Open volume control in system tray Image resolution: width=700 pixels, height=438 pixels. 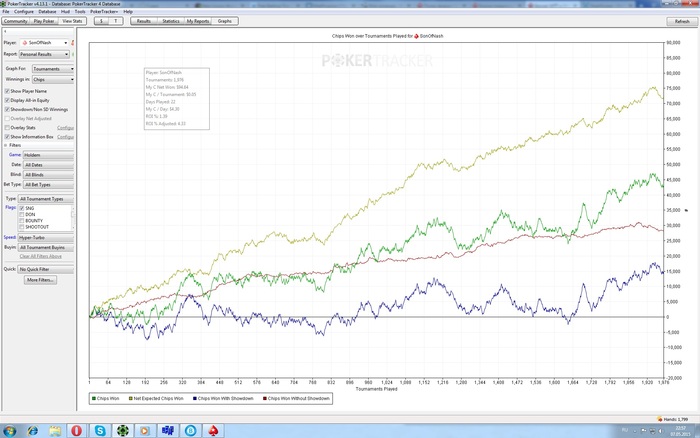(660, 431)
